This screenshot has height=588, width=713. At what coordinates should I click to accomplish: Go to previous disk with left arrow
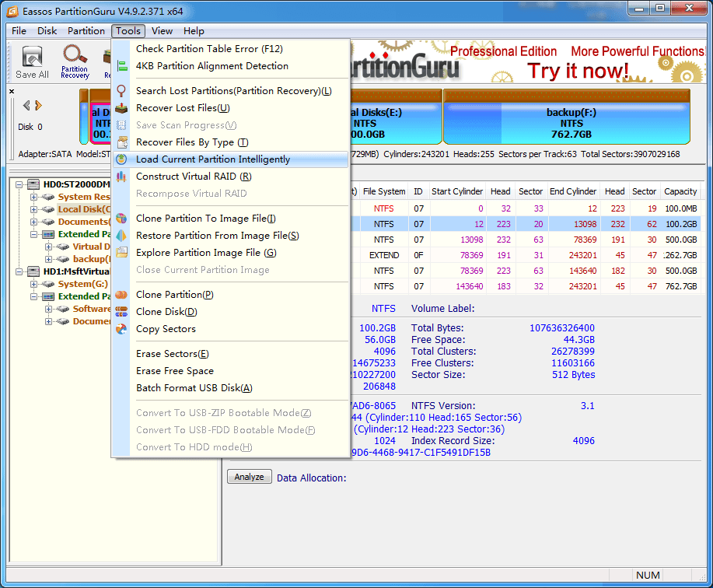[x=27, y=106]
